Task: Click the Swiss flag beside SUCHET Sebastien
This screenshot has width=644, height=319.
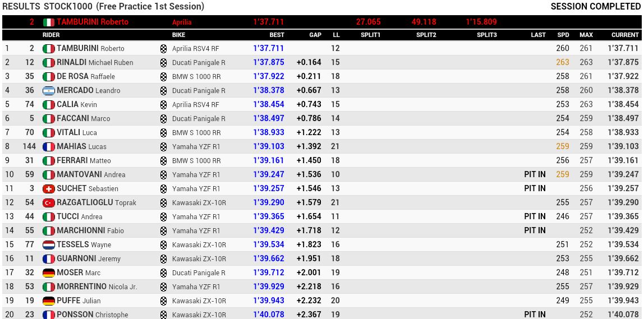Action: (48, 189)
